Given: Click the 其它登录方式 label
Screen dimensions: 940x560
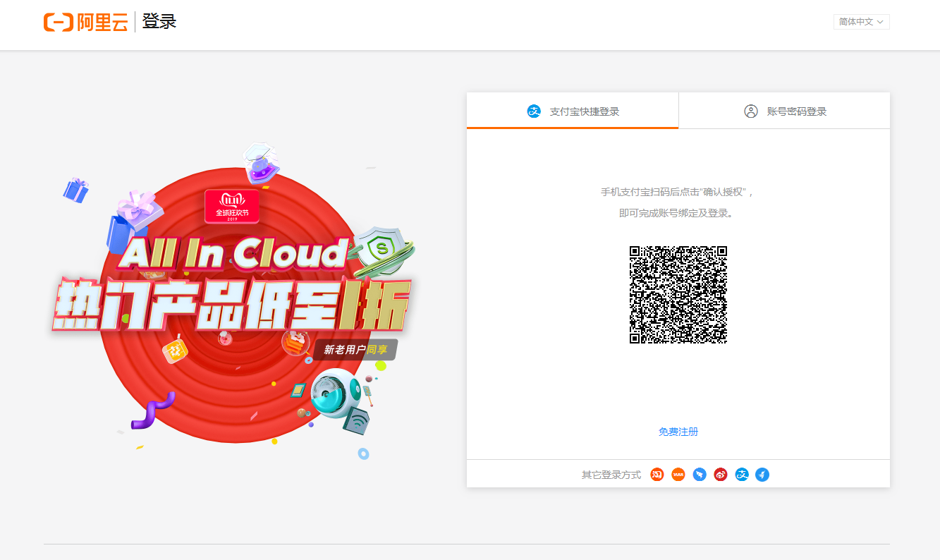Looking at the screenshot, I should click(x=611, y=475).
